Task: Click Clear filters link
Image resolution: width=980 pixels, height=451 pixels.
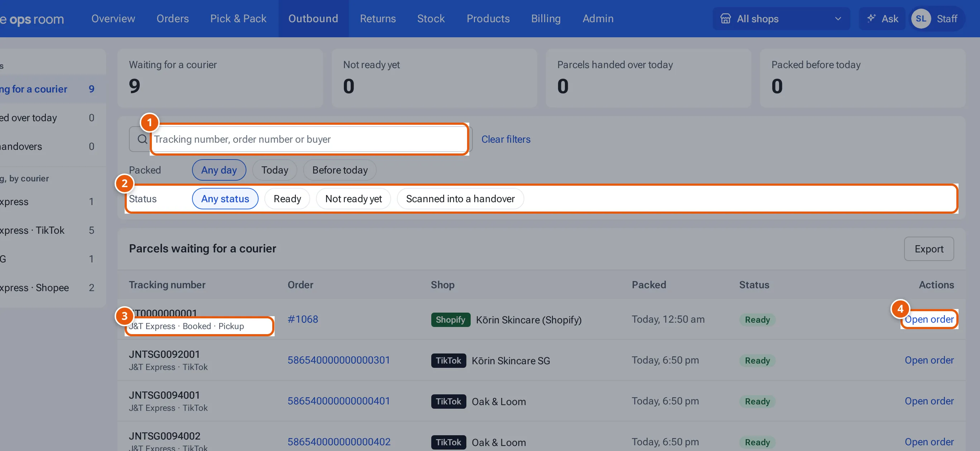Action: [506, 139]
